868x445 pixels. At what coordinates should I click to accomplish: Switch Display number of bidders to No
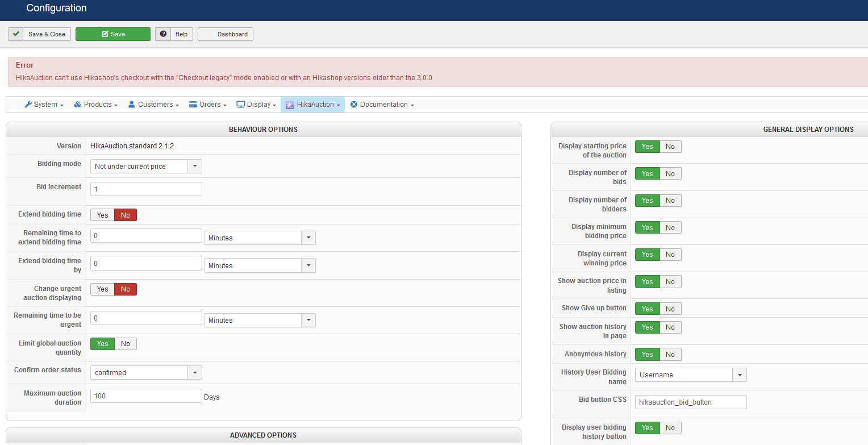pyautogui.click(x=670, y=201)
